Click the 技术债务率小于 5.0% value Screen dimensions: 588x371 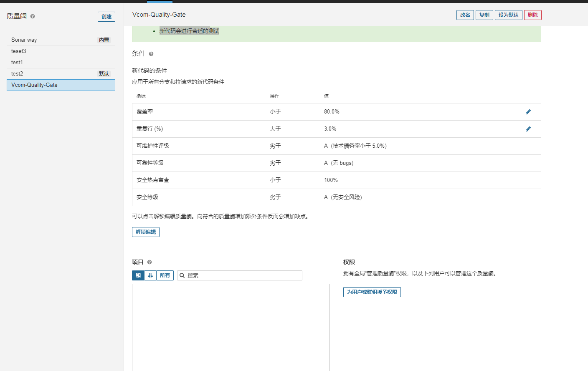[x=359, y=146]
